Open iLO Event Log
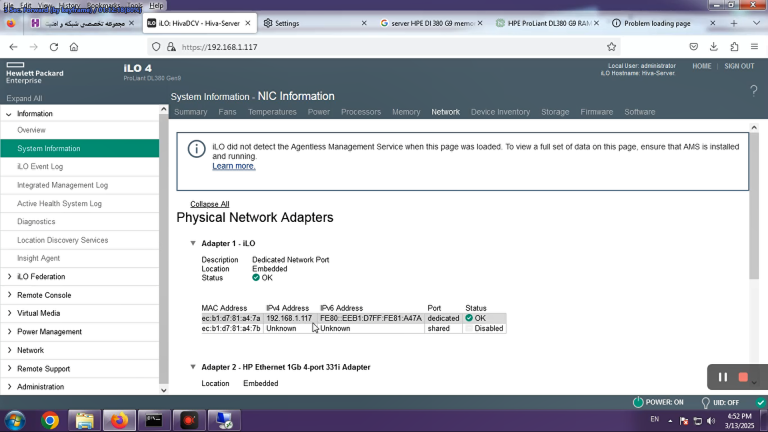Image resolution: width=768 pixels, height=432 pixels. [x=40, y=167]
